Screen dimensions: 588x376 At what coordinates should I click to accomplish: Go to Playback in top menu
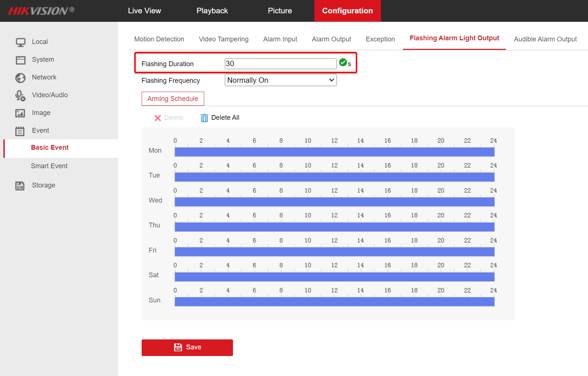[x=212, y=11]
